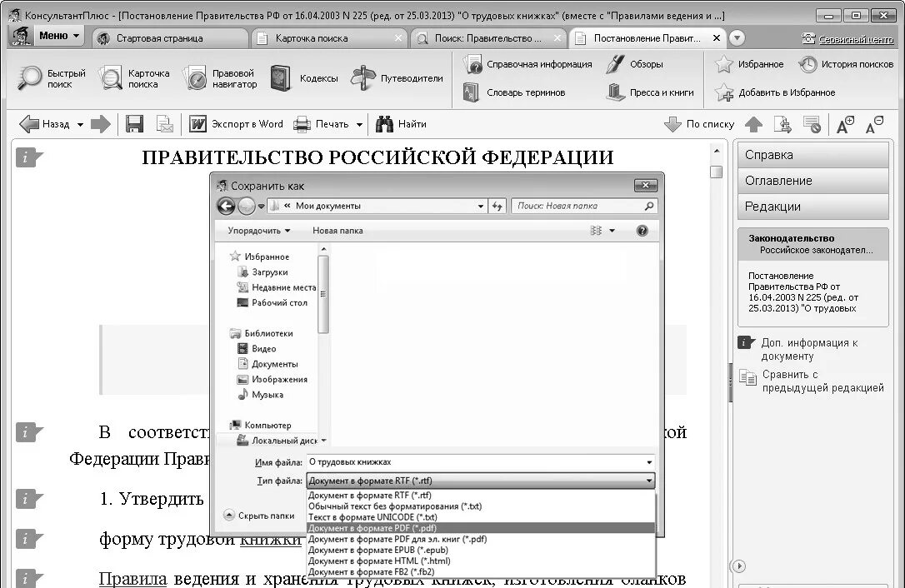Click Сравнить с предыдущей редакцией
The width and height of the screenshot is (905, 588).
pyautogui.click(x=812, y=381)
